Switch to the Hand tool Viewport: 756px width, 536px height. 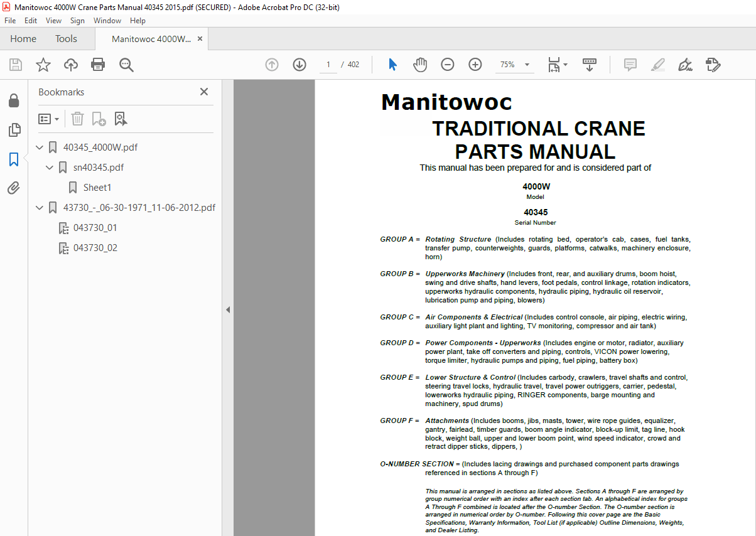pyautogui.click(x=419, y=64)
